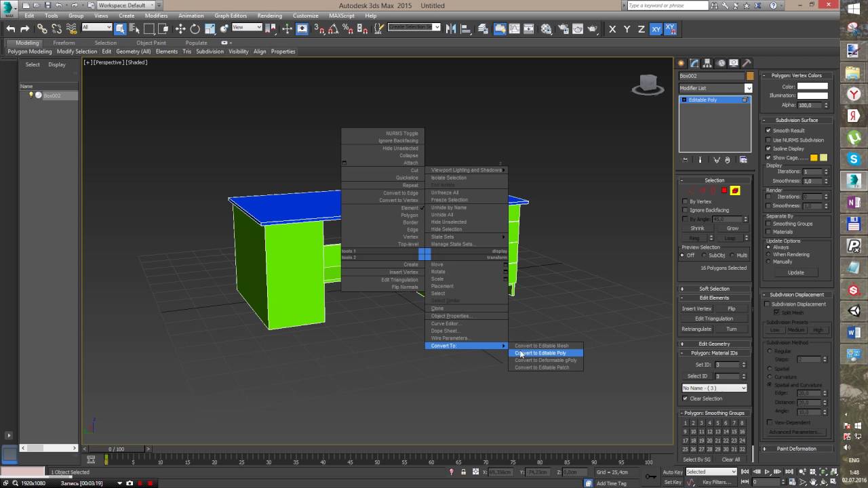
Task: Activate the Select Object tool
Action: coord(120,28)
